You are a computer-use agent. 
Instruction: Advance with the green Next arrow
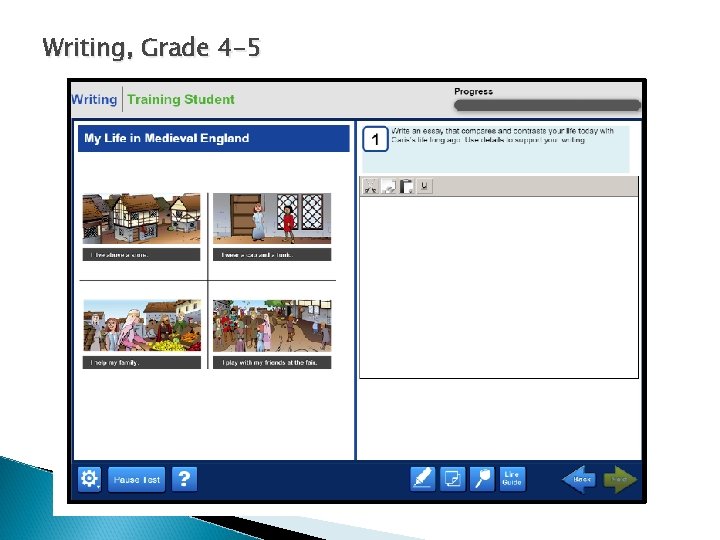point(620,479)
